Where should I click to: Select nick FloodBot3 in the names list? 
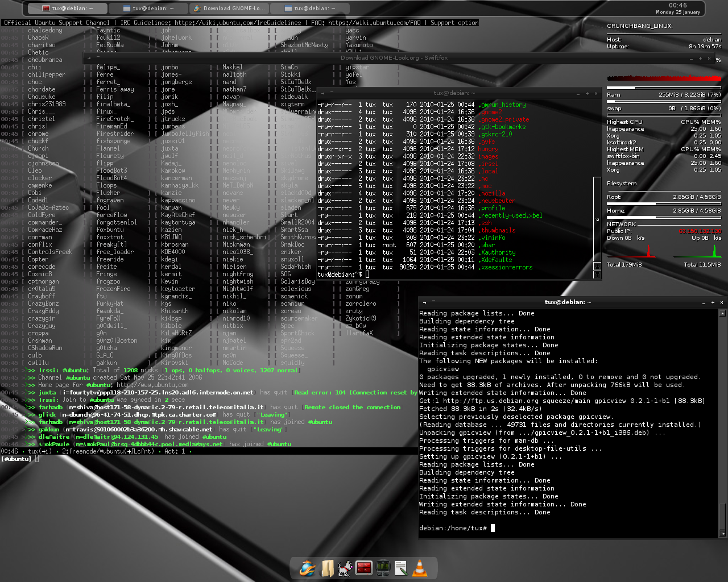tap(111, 171)
